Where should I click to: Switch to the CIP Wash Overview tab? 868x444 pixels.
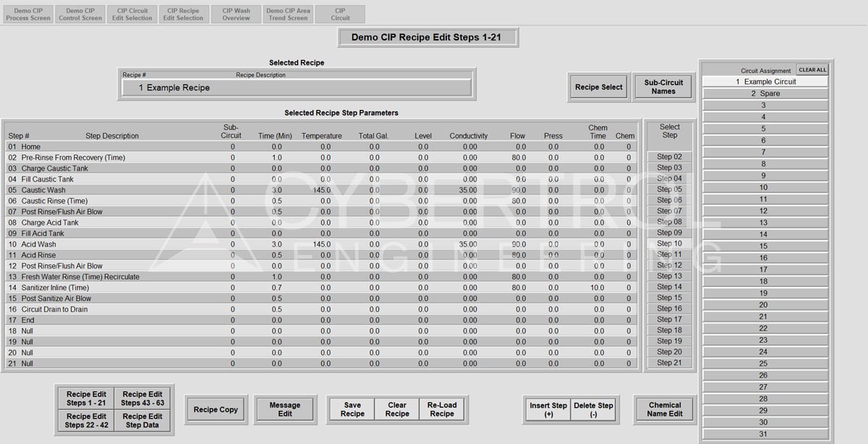pyautogui.click(x=236, y=14)
